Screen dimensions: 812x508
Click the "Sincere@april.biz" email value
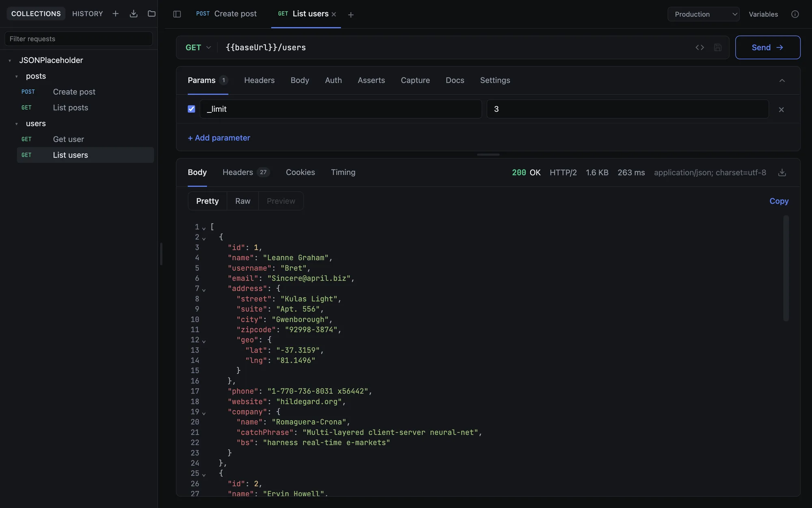point(309,278)
